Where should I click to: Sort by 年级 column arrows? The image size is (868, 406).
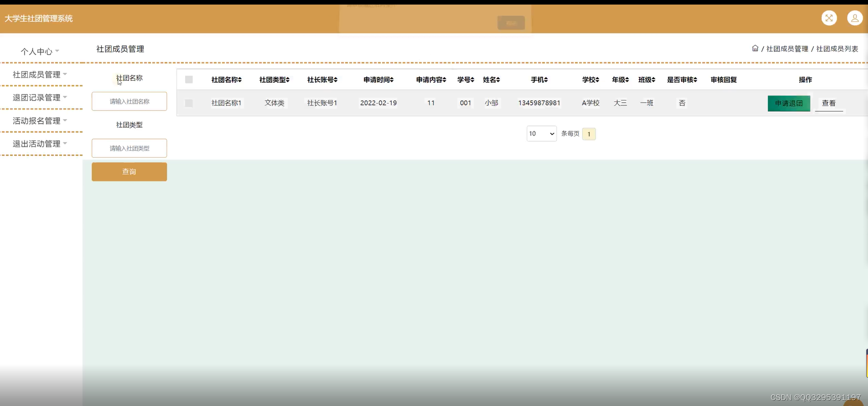(x=627, y=80)
